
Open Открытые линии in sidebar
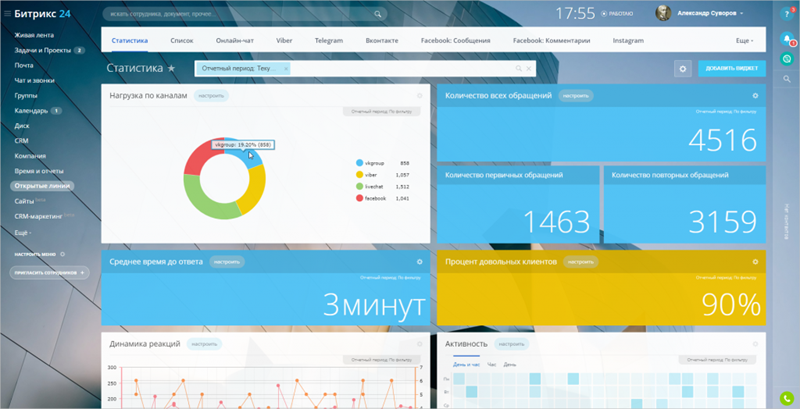tap(42, 186)
